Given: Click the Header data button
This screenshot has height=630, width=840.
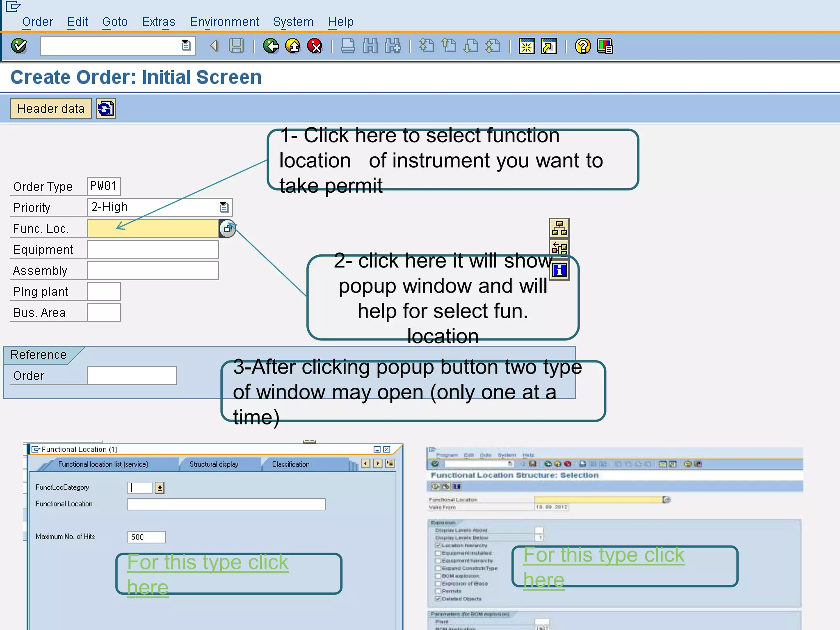Looking at the screenshot, I should 51,109.
